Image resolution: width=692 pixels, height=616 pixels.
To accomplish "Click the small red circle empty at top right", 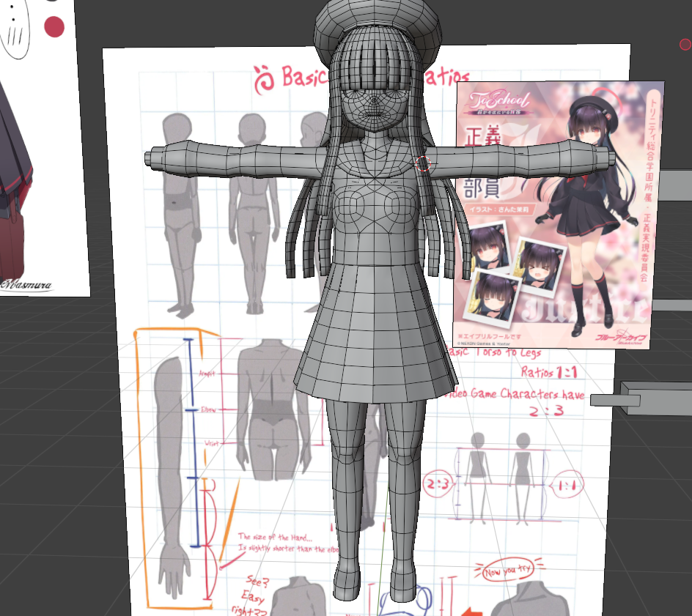I will (x=685, y=44).
